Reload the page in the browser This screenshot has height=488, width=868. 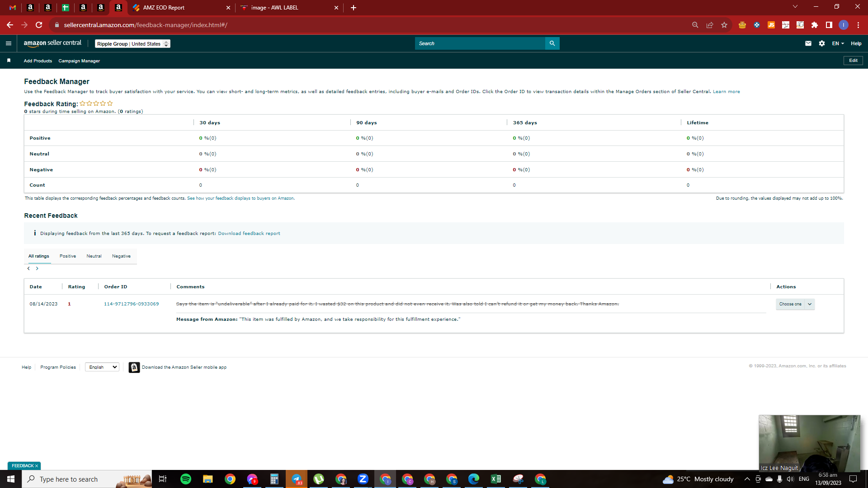(x=39, y=25)
